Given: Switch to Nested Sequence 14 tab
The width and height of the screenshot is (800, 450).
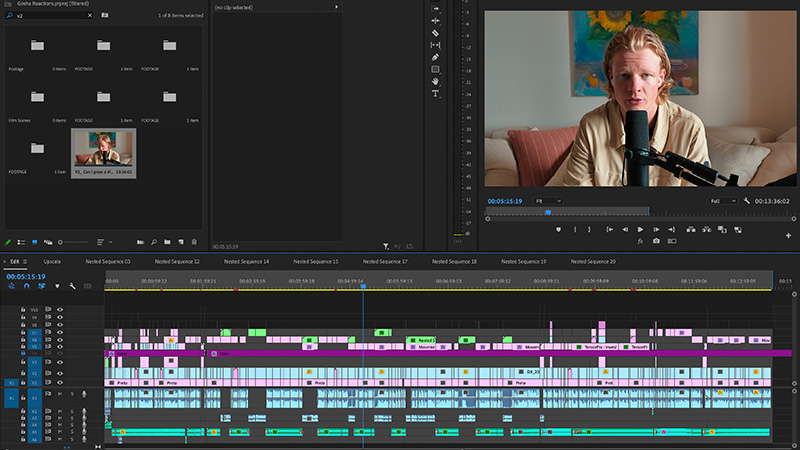Looking at the screenshot, I should click(x=246, y=262).
